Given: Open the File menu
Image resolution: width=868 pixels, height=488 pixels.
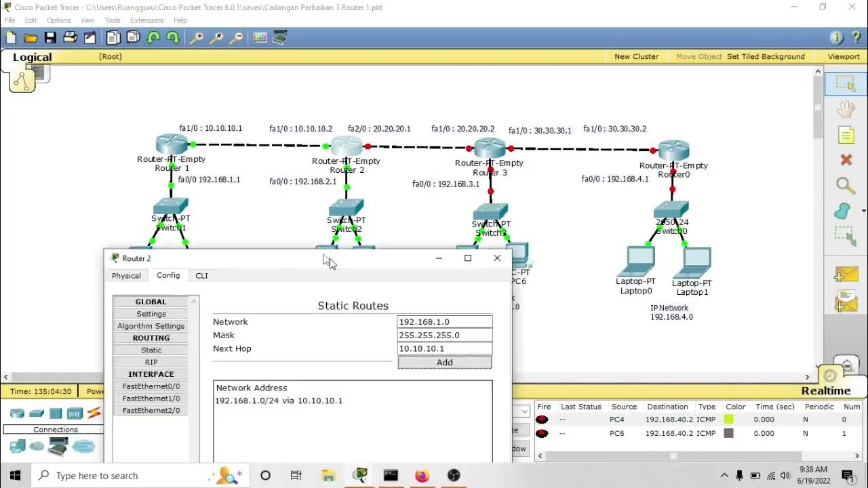Looking at the screenshot, I should point(9,20).
